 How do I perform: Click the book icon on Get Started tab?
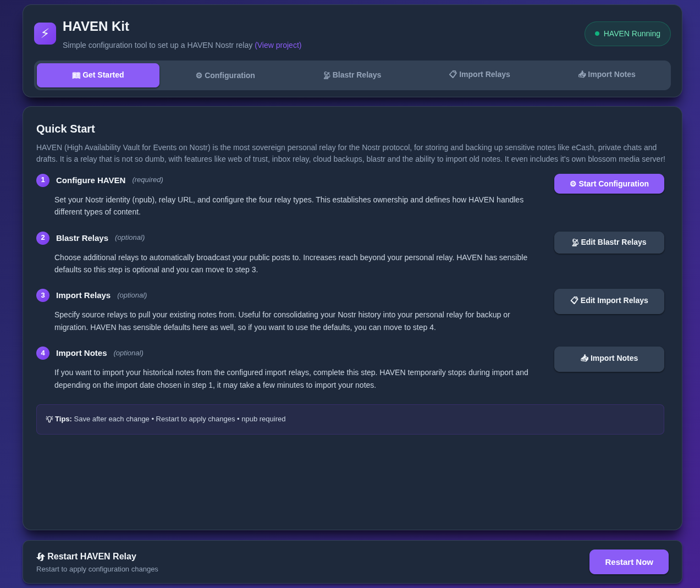coord(76,75)
